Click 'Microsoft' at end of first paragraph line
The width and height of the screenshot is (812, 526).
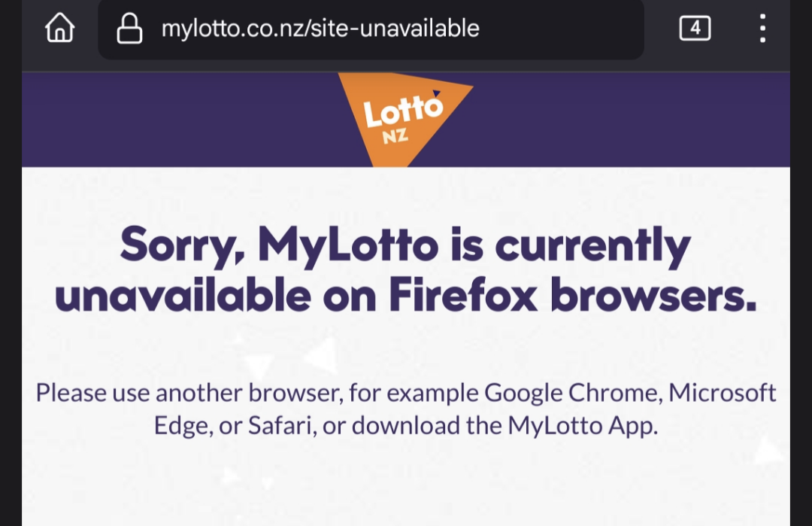(x=723, y=392)
